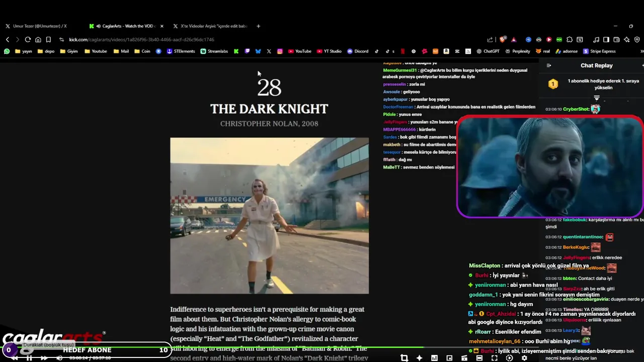Image resolution: width=644 pixels, height=362 pixels.
Task: Pause the video with the pause button
Action: click(29, 358)
